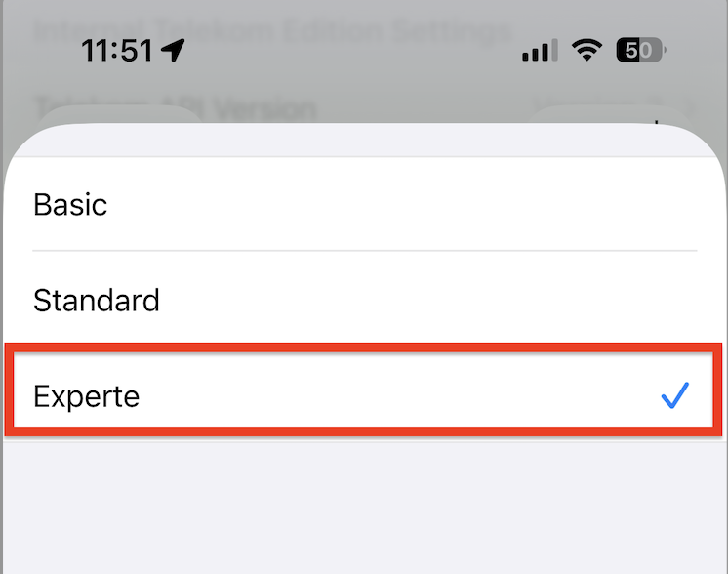
Task: Tap the separator line between Basic and Standard
Action: click(364, 251)
